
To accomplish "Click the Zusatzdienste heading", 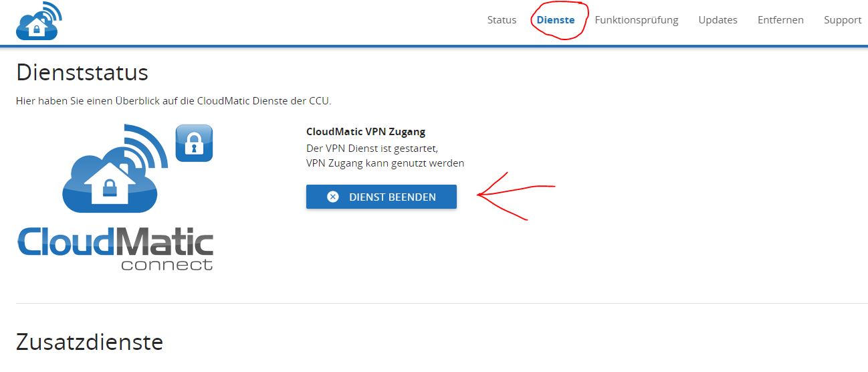I will click(x=90, y=342).
